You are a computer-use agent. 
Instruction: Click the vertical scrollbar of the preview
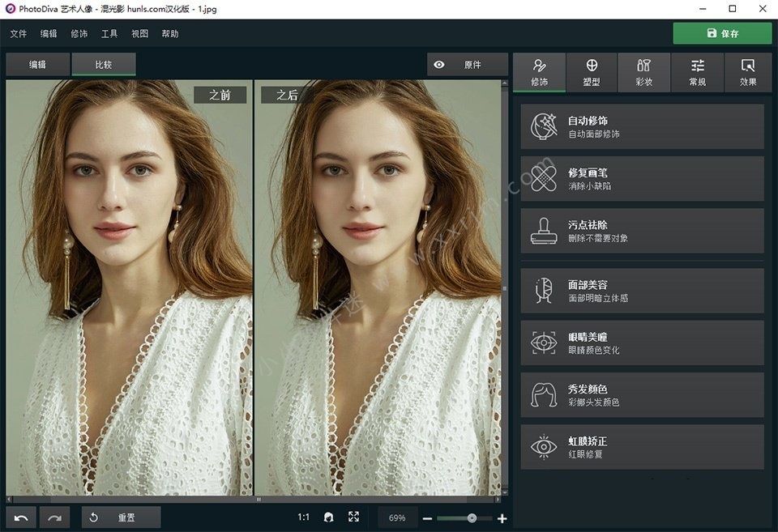tap(505, 287)
